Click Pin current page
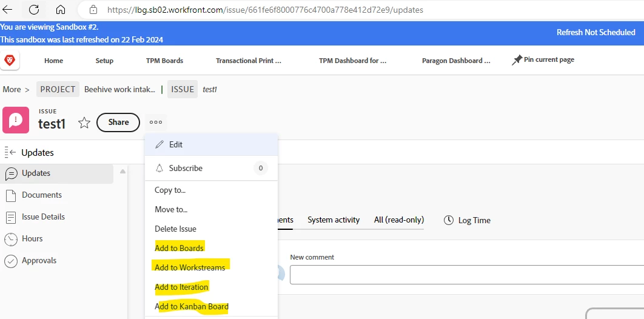644x319 pixels. click(543, 60)
